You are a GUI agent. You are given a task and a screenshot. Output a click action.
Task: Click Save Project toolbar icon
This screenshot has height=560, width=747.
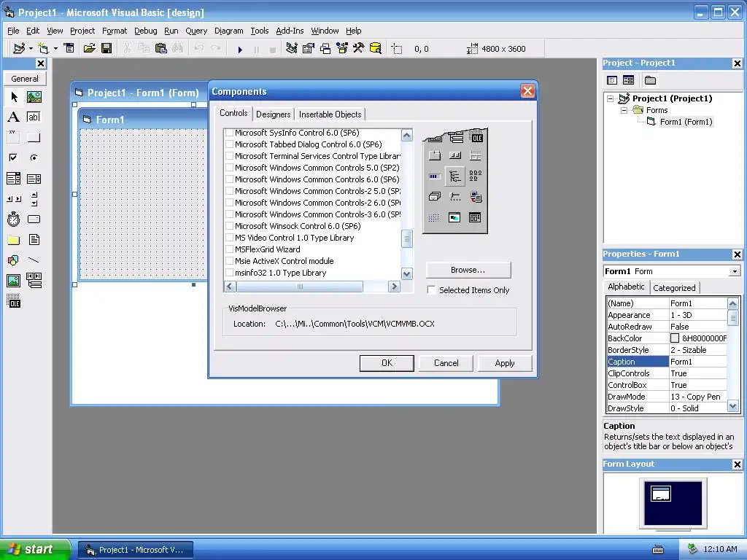pos(107,49)
